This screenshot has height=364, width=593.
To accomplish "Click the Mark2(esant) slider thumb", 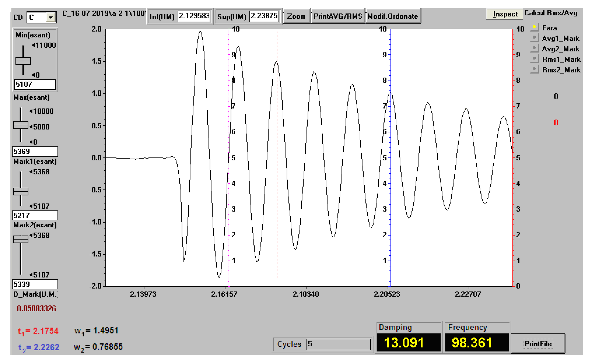I will tap(21, 239).
